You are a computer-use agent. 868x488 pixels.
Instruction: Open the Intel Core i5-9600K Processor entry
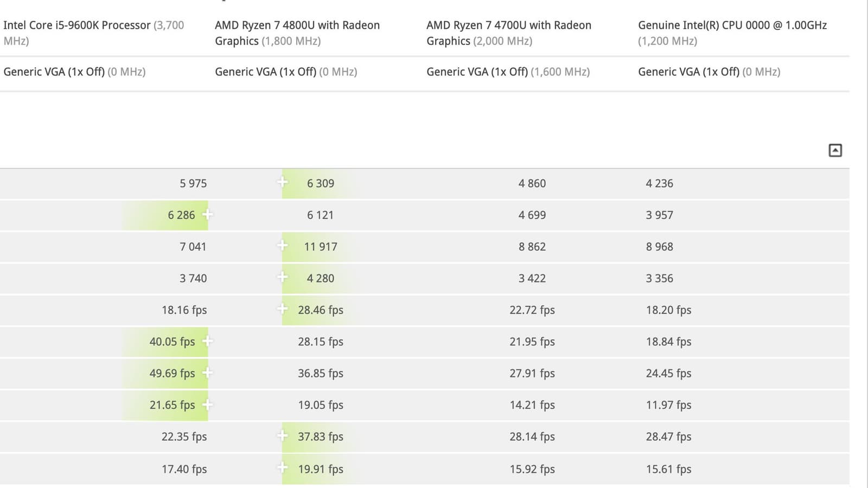click(77, 25)
